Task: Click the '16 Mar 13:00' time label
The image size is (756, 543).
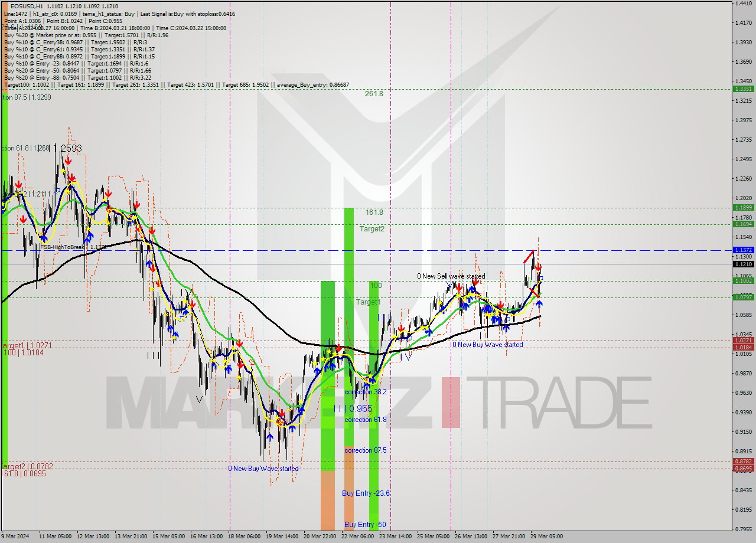Action: pos(207,537)
